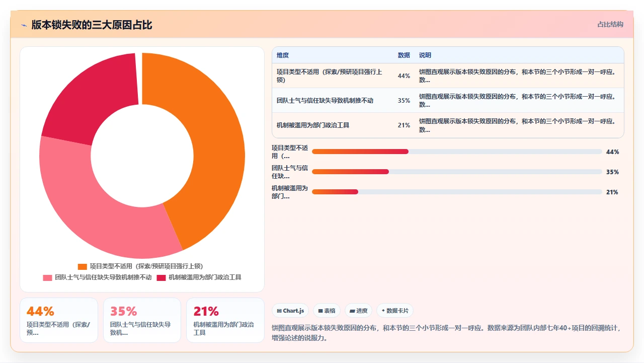Viewport: 644px width, 363px height.
Task: Click the 44% progress bar
Action: [x=457, y=152]
